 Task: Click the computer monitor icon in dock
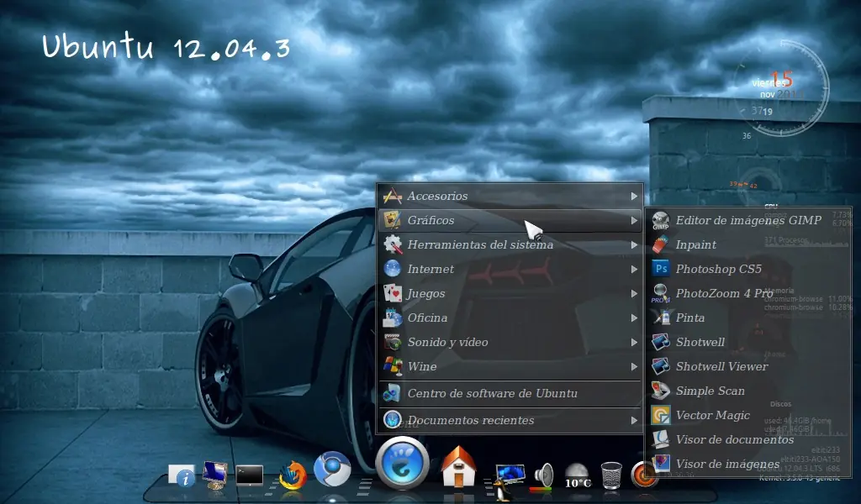[214, 475]
